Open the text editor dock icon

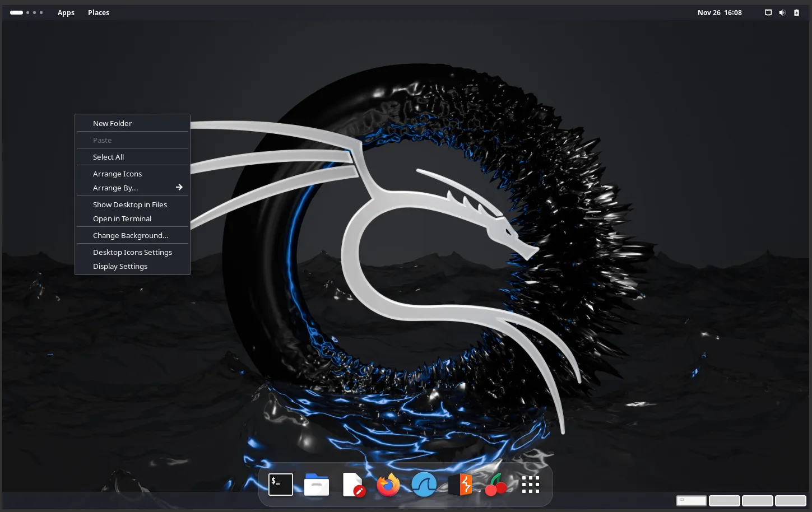click(353, 485)
